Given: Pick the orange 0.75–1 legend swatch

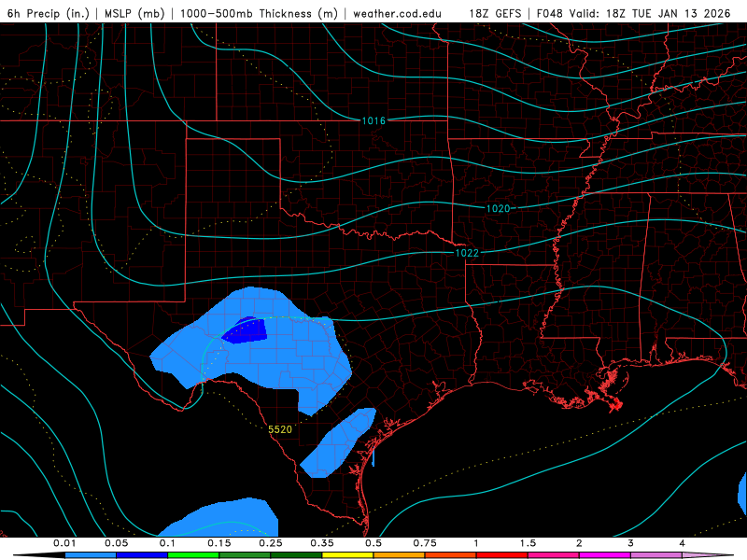Looking at the screenshot, I should pos(451,555).
